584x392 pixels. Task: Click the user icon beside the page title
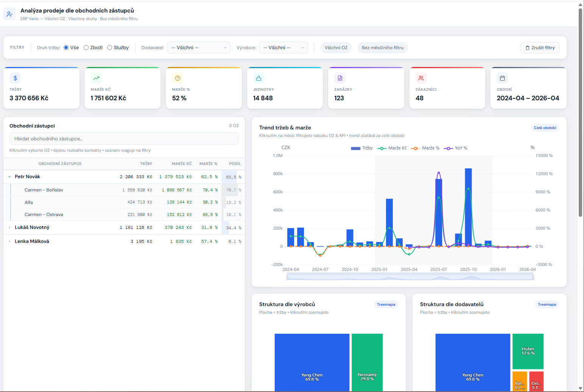tap(9, 14)
